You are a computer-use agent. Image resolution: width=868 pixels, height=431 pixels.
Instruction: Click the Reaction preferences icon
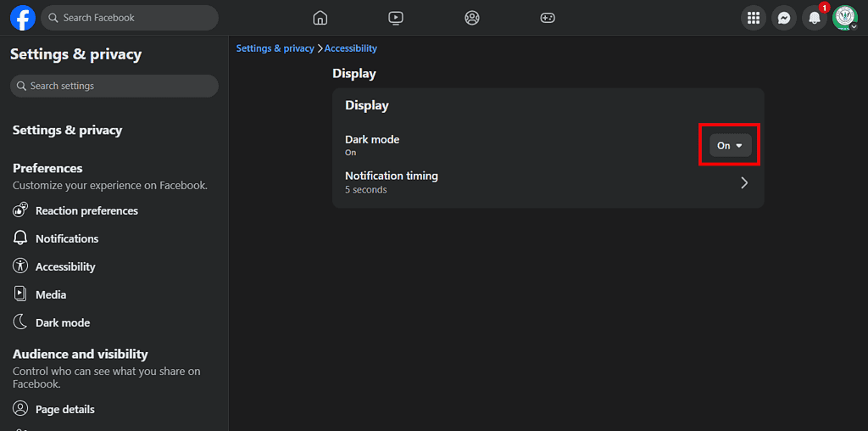(20, 210)
